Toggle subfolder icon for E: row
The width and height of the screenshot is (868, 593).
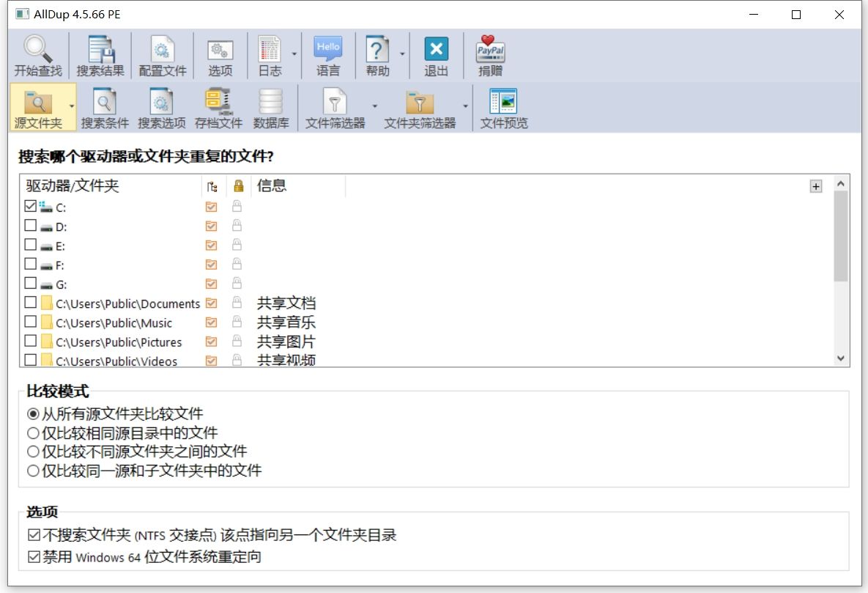[211, 245]
